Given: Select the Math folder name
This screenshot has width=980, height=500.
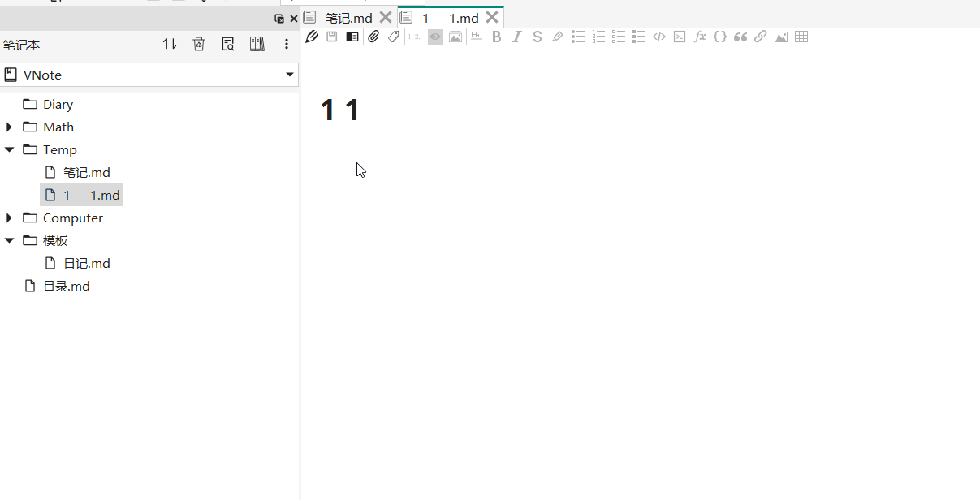Looking at the screenshot, I should click(58, 127).
